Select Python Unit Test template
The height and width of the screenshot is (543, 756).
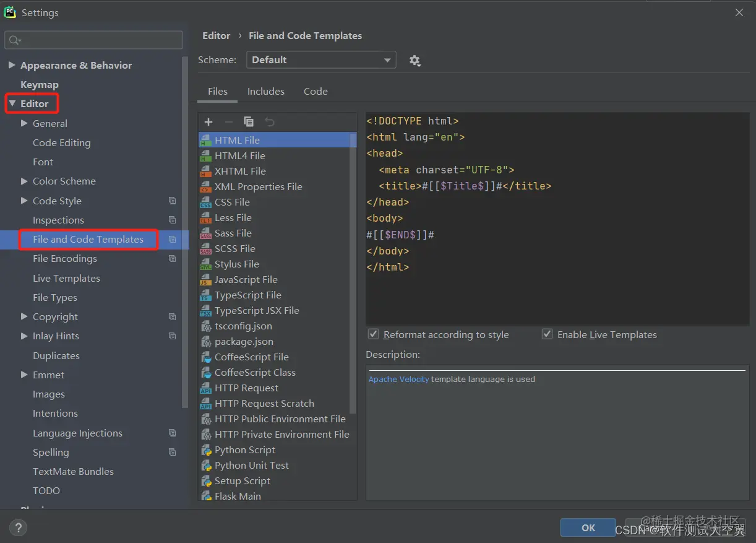(252, 465)
